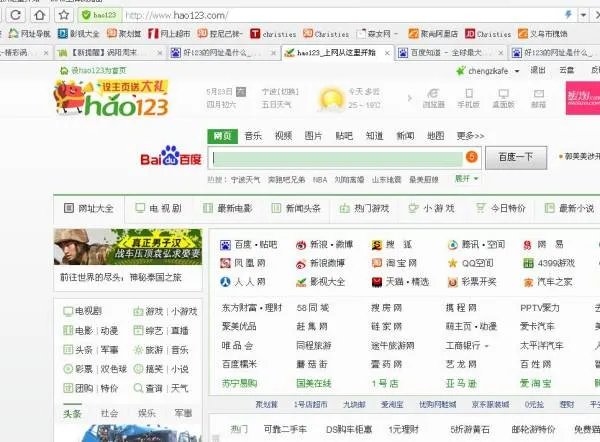
Task: Open the 电视剧 navigation tab
Action: click(x=158, y=209)
